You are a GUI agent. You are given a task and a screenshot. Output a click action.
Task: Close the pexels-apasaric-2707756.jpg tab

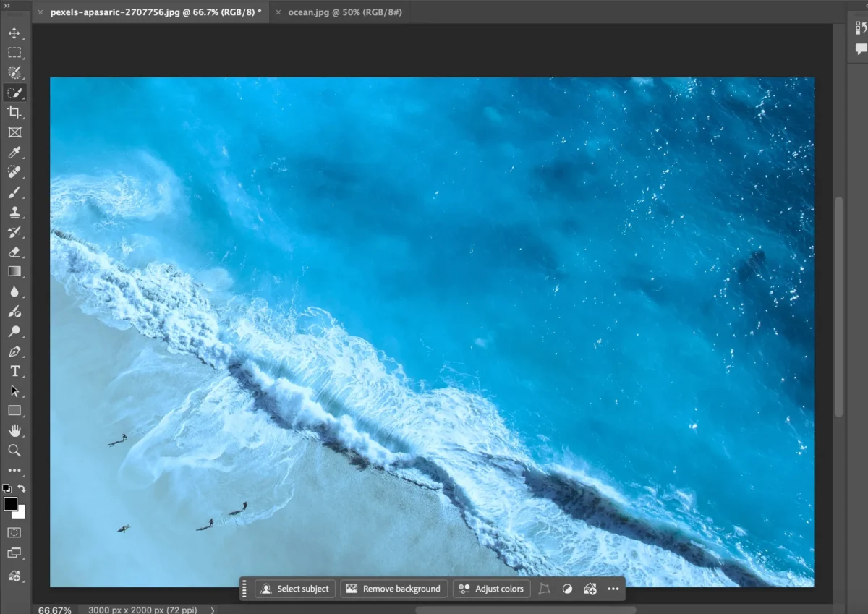coord(40,12)
